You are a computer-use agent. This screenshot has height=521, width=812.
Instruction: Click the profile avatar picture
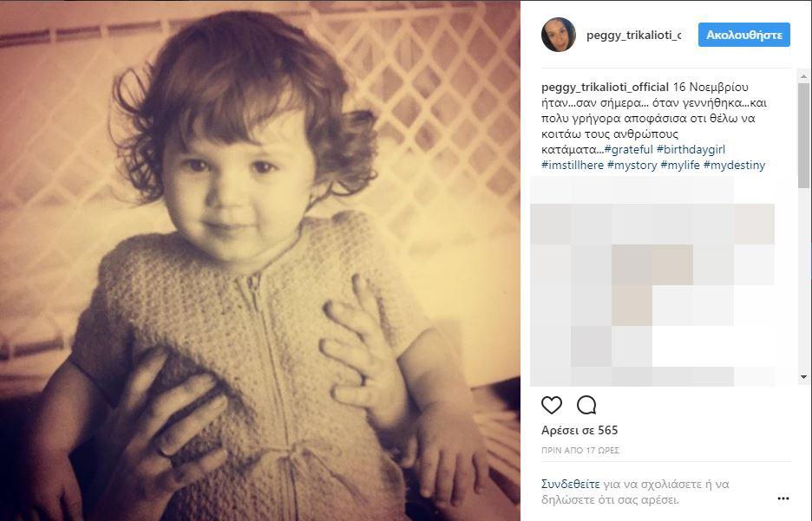[559, 35]
